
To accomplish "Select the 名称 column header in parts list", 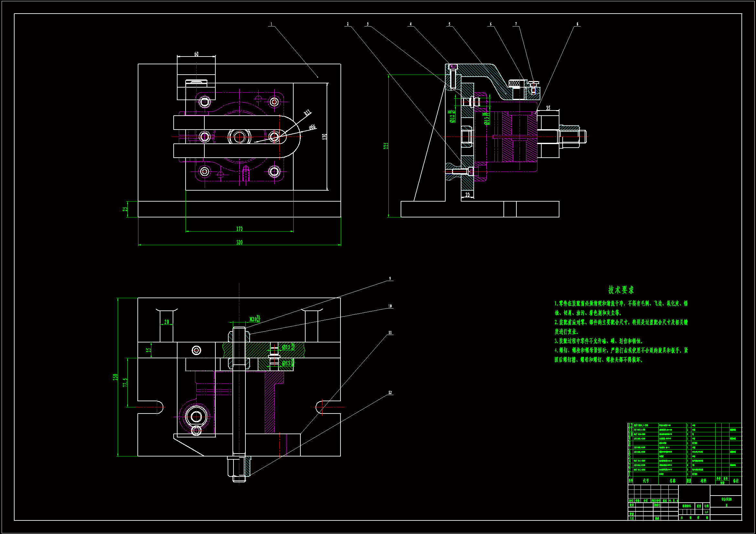I will click(x=672, y=481).
